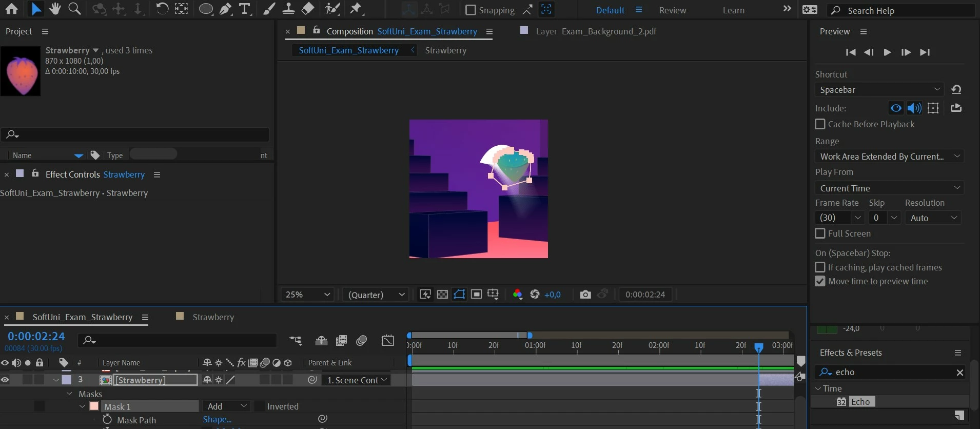Open the Strawberry timeline tab
This screenshot has height=429, width=980.
(x=213, y=317)
